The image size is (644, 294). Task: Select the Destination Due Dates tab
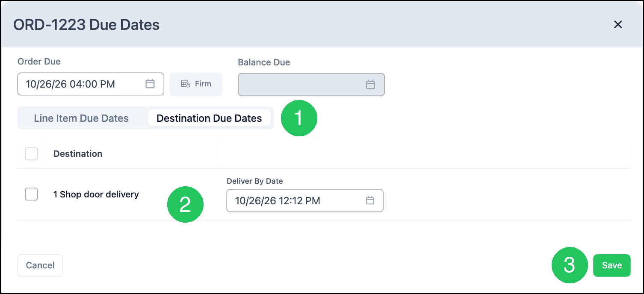point(209,118)
